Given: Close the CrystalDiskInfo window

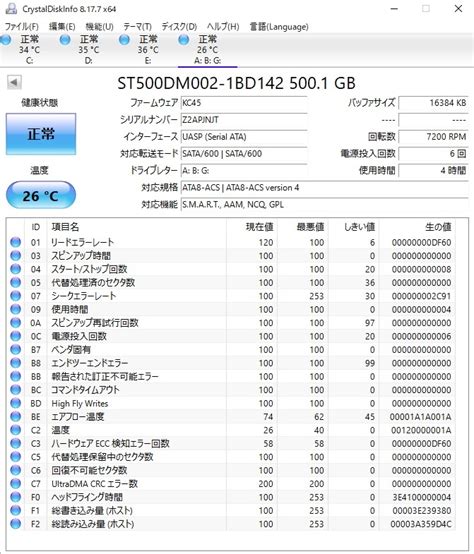Looking at the screenshot, I should [x=458, y=8].
